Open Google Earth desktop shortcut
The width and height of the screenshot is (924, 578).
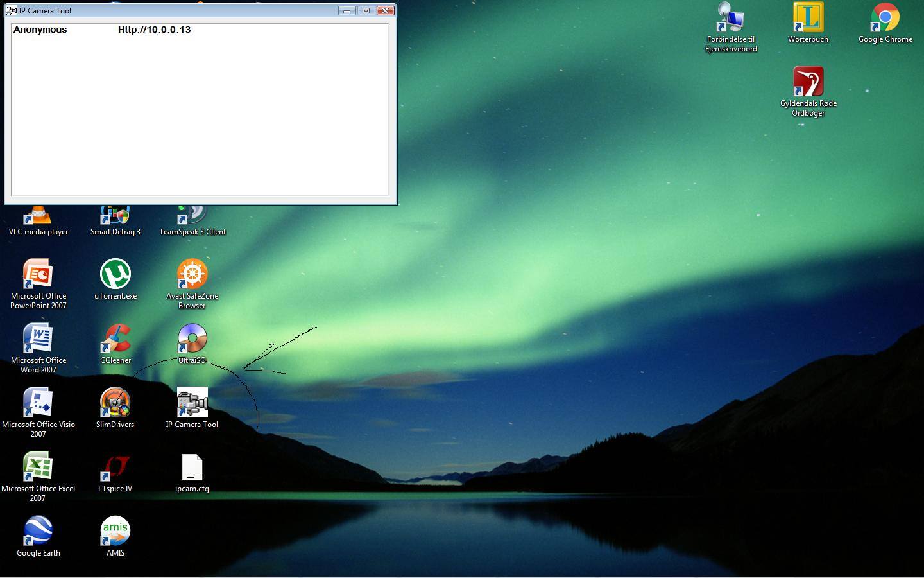38,531
